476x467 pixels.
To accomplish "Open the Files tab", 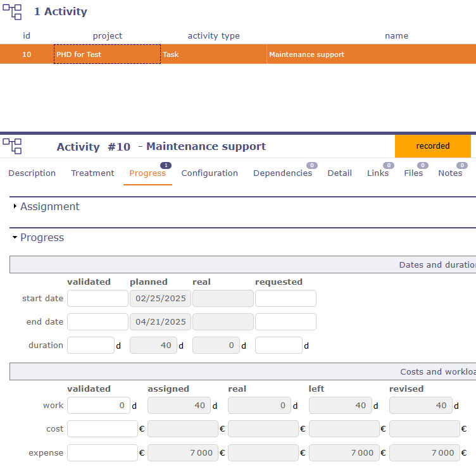I will (413, 173).
